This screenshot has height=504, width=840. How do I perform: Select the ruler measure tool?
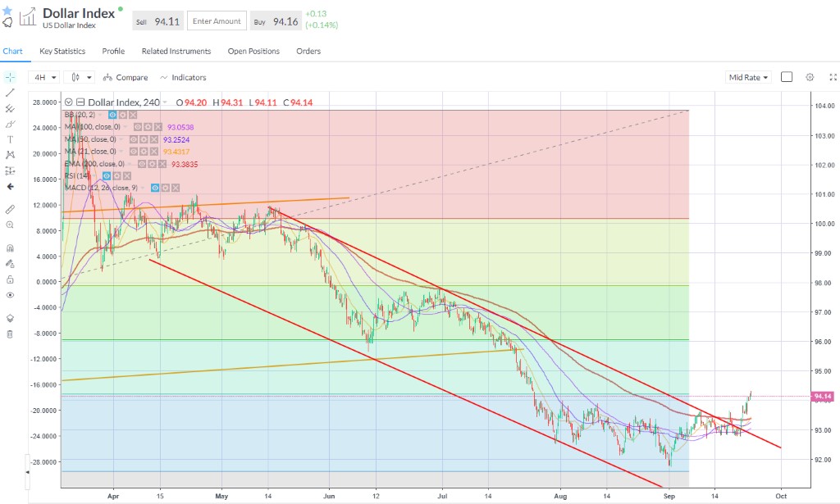tap(10, 209)
